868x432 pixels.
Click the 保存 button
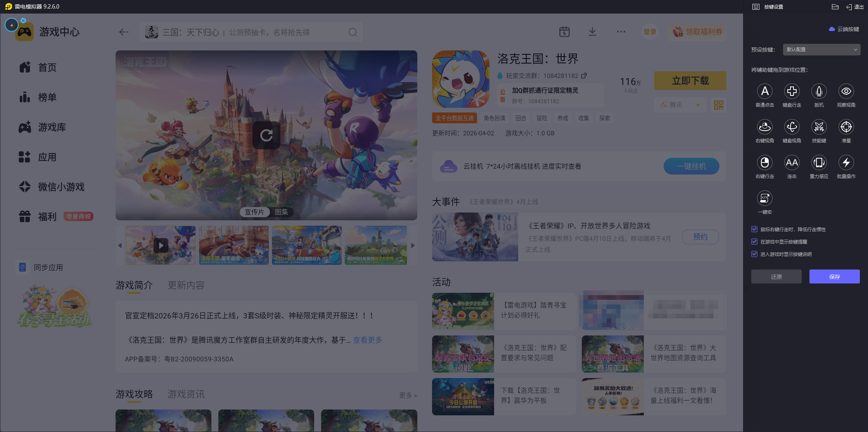coord(834,276)
